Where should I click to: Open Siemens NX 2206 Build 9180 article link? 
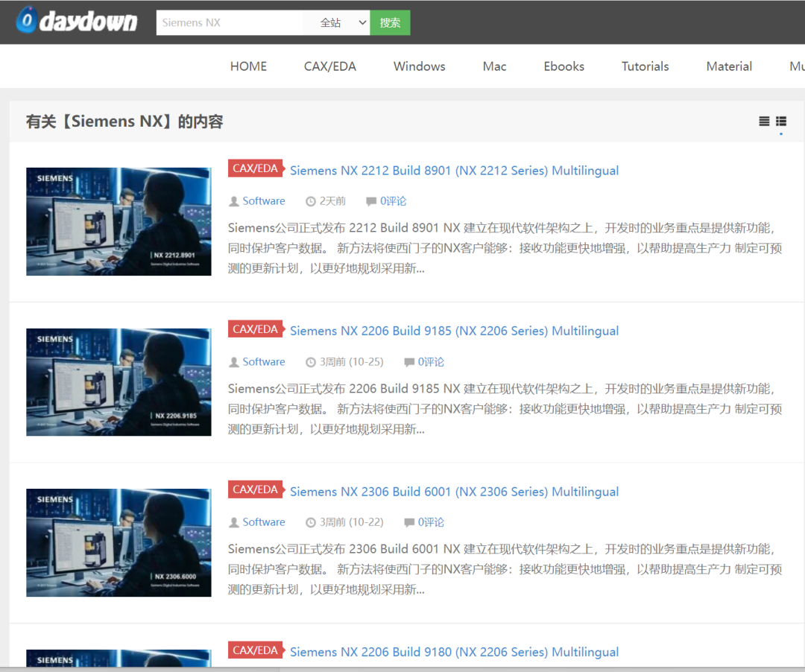coord(455,652)
